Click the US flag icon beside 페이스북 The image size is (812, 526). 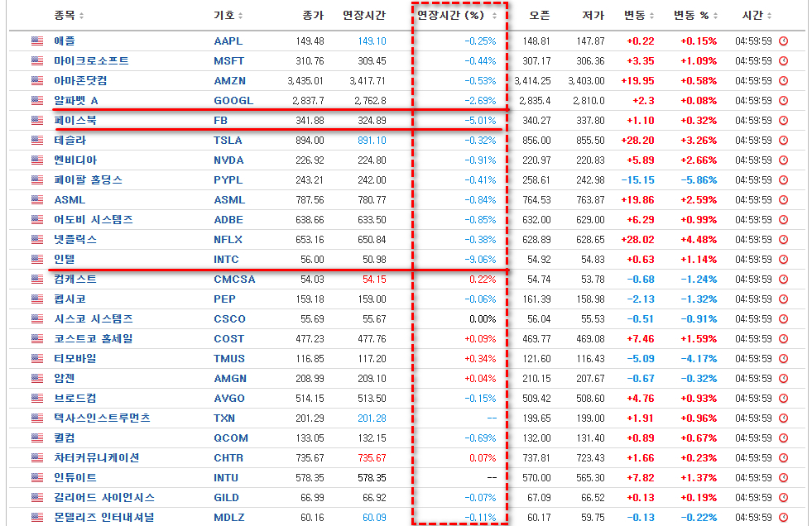pyautogui.click(x=37, y=121)
